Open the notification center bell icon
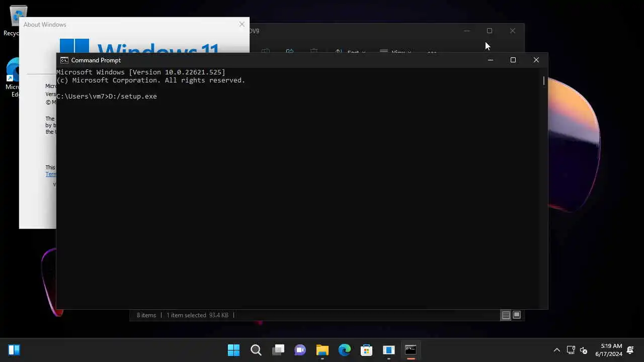This screenshot has height=362, width=644. (630, 350)
